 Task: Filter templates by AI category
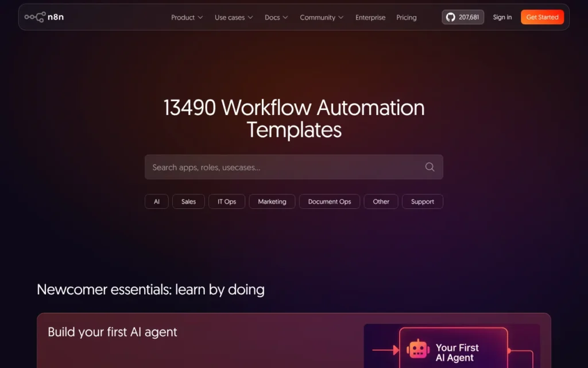tap(156, 202)
